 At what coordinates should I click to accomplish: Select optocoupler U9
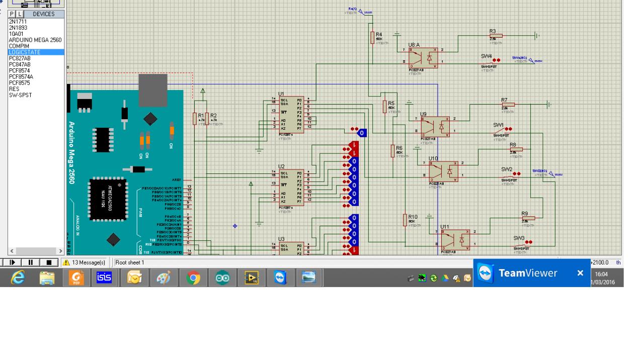(x=435, y=126)
